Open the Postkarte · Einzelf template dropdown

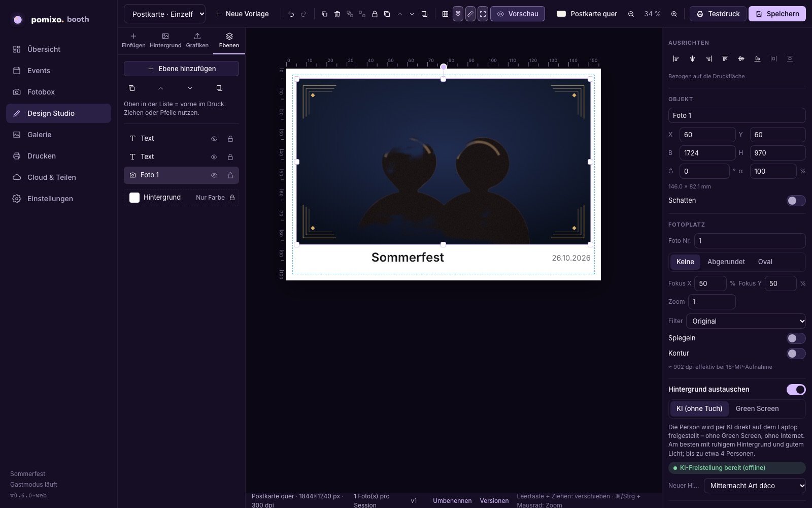[x=164, y=14]
